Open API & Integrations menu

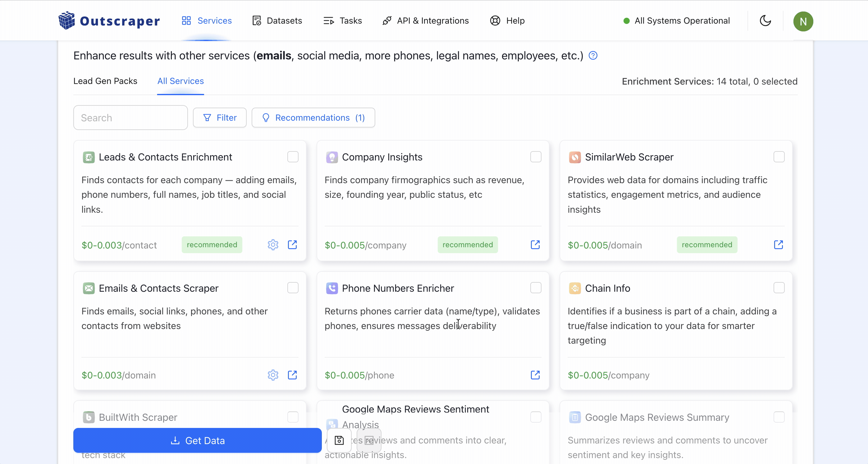[x=426, y=21]
